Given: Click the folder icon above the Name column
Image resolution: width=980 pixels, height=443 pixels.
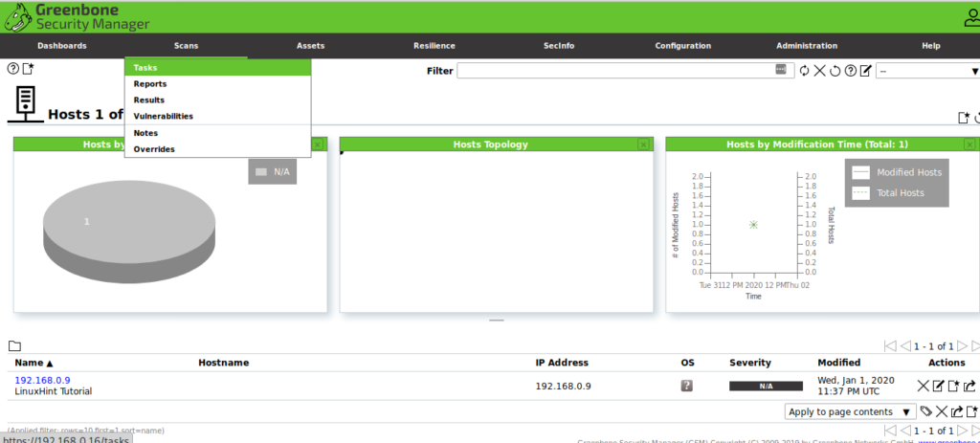Looking at the screenshot, I should click(14, 346).
